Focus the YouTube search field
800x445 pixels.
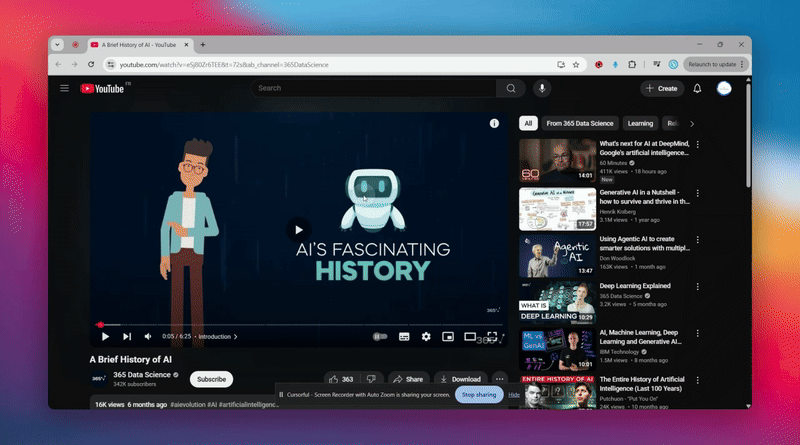[x=373, y=88]
